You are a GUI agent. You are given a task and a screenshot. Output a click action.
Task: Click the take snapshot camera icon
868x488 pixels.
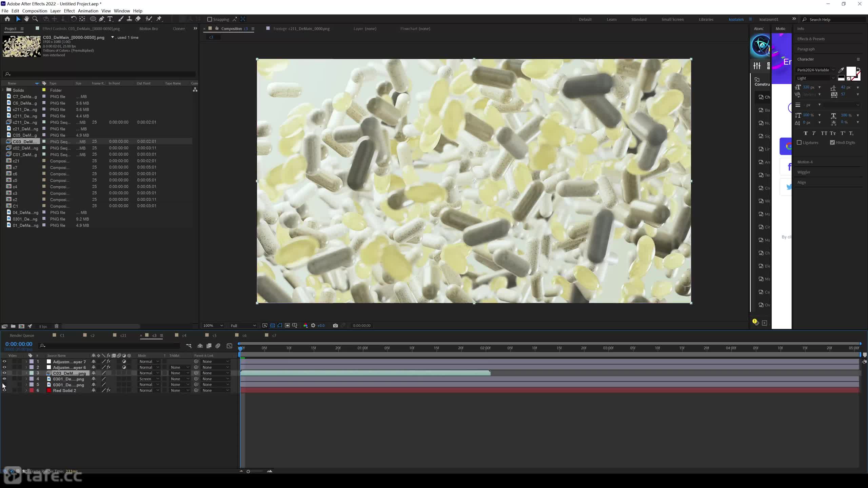coord(335,325)
